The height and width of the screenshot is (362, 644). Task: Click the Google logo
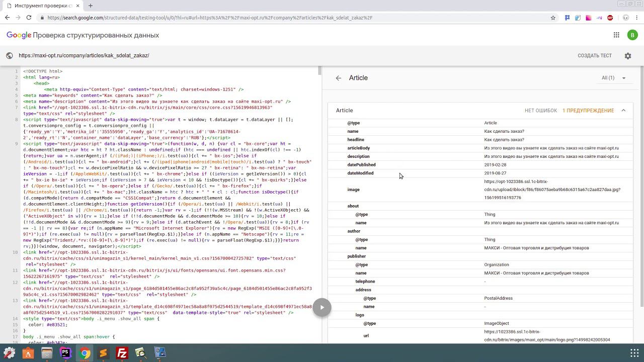click(x=19, y=35)
